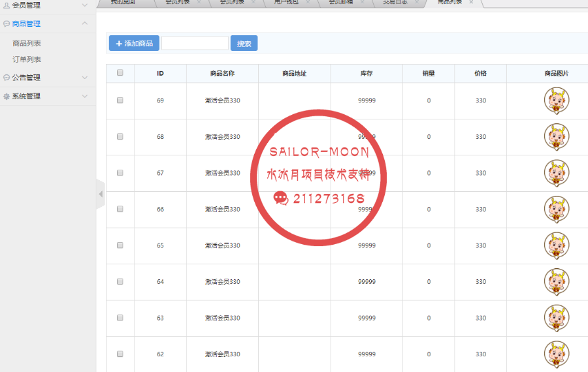Image resolution: width=588 pixels, height=372 pixels.
Task: Open the product image thumbnail for ID 68
Action: (557, 137)
